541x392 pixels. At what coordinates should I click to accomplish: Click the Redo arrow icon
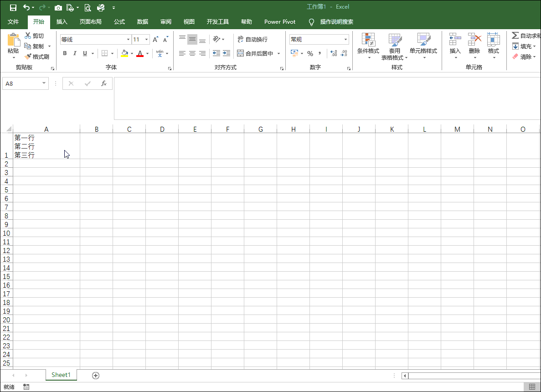42,7
